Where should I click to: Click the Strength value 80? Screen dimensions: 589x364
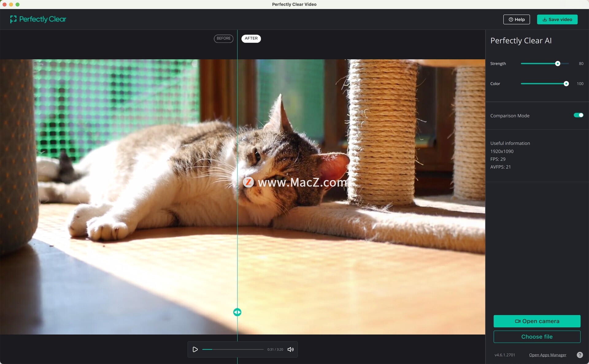581,63
